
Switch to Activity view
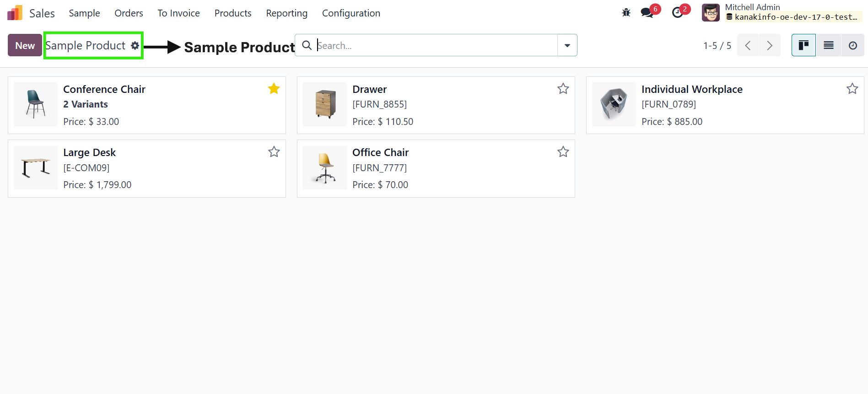point(853,45)
